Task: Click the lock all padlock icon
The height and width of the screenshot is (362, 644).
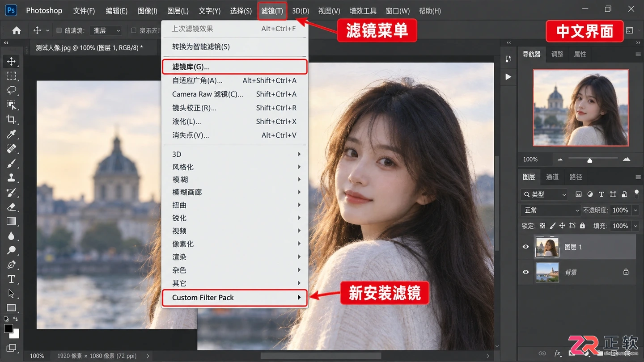Action: pyautogui.click(x=583, y=226)
